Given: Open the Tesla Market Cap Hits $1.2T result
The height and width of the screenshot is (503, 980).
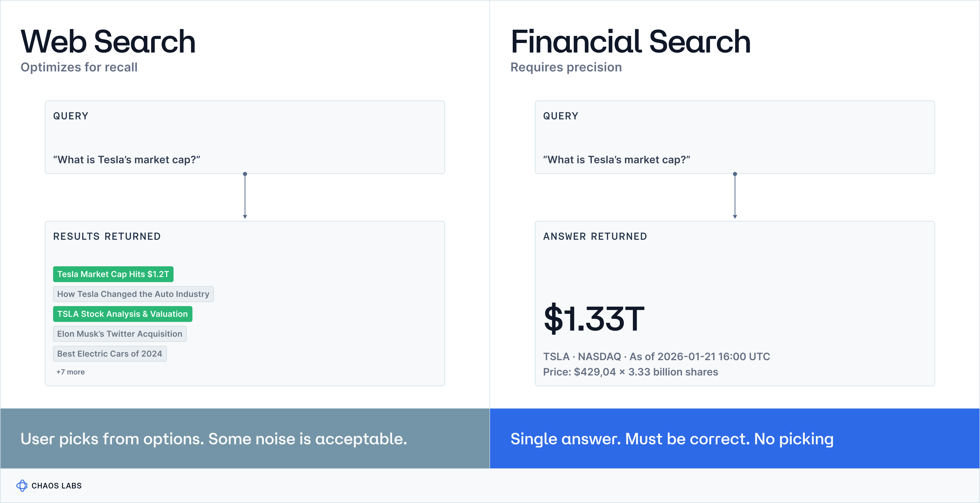Looking at the screenshot, I should pyautogui.click(x=113, y=274).
